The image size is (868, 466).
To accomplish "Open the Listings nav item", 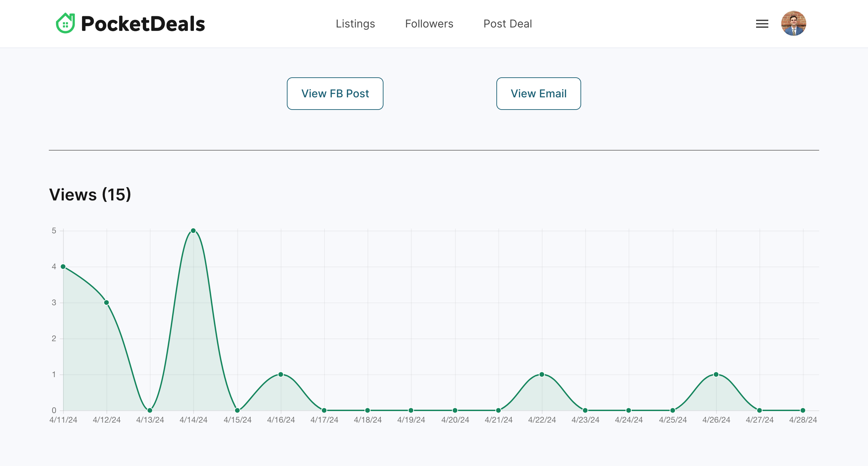I will (x=355, y=24).
